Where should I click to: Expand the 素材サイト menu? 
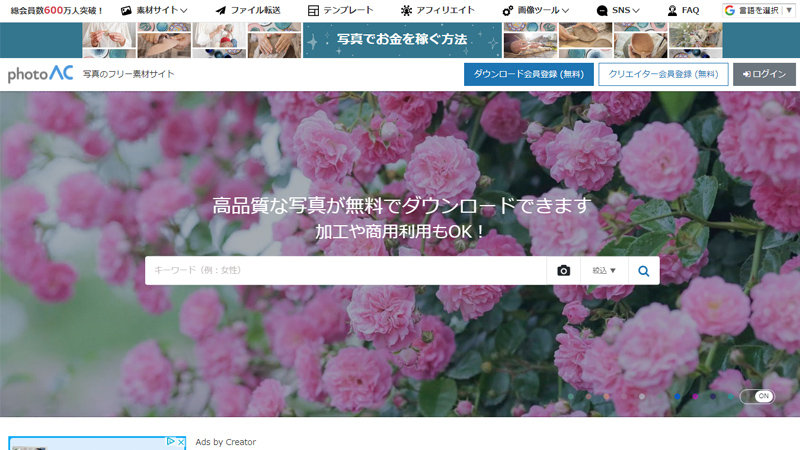[154, 11]
